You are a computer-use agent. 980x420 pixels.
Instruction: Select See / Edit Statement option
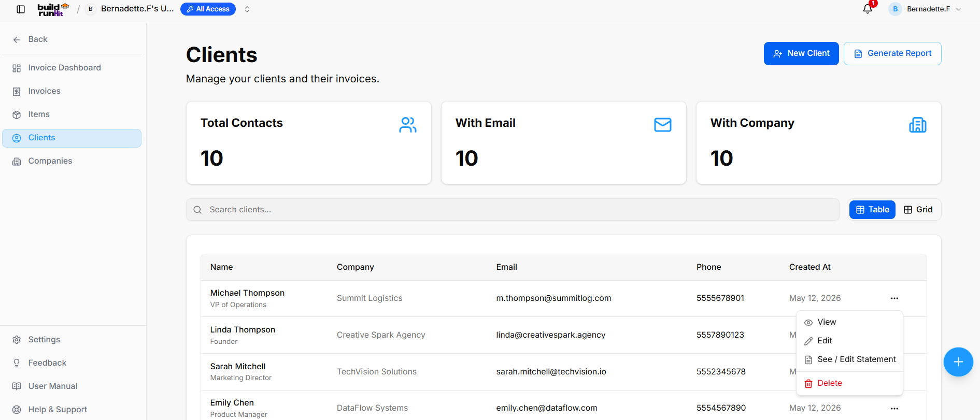[849, 359]
